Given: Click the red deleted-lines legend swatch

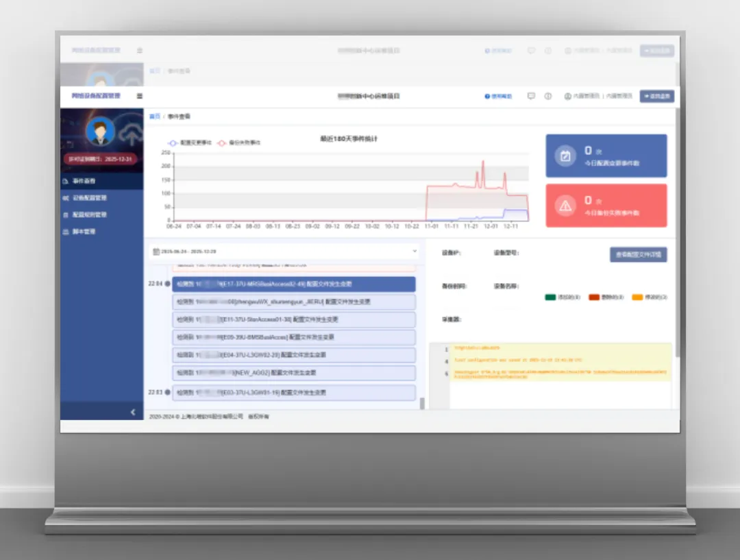Looking at the screenshot, I should pyautogui.click(x=594, y=297).
